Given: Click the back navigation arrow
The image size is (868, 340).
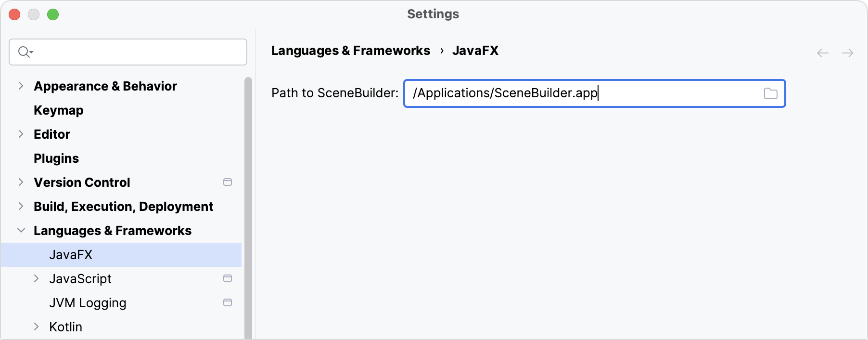Looking at the screenshot, I should [822, 53].
